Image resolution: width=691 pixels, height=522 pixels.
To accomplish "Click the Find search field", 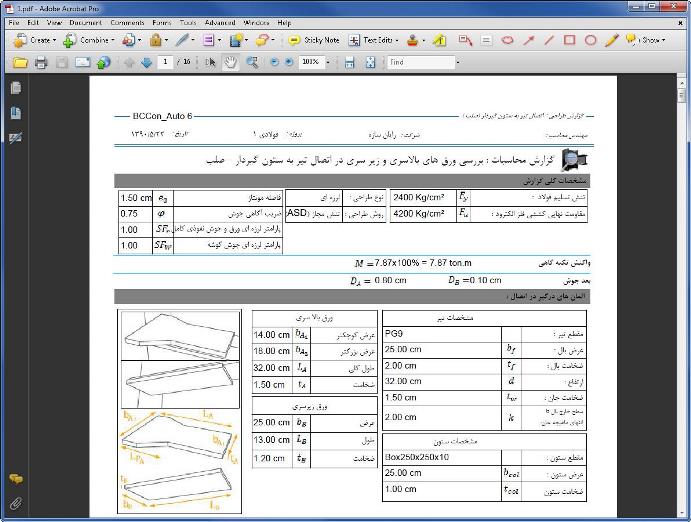I will point(420,62).
